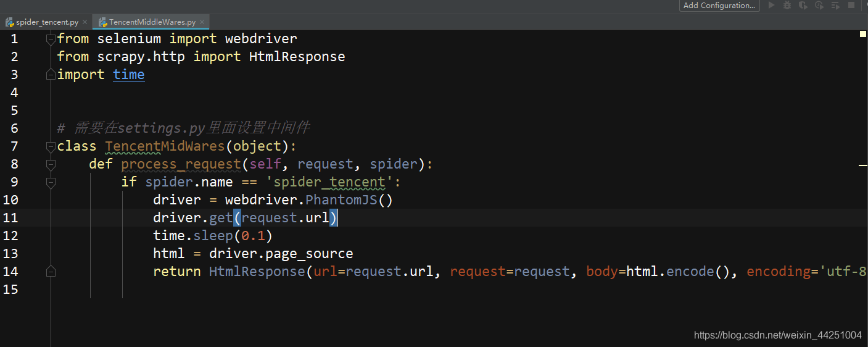Click 'request.url' inside driver.get parentheses
Screen dimensions: 868x347
click(x=286, y=218)
